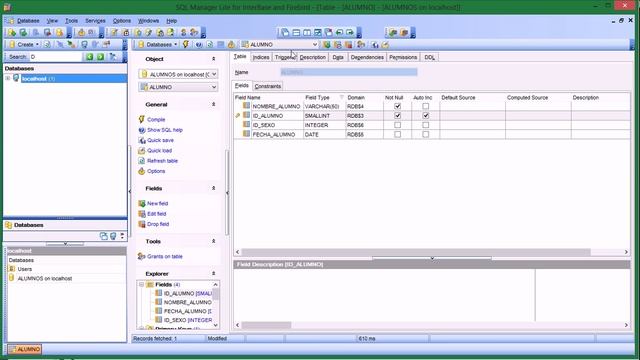The image size is (640, 360).
Task: Open the Database menu
Action: [28, 20]
